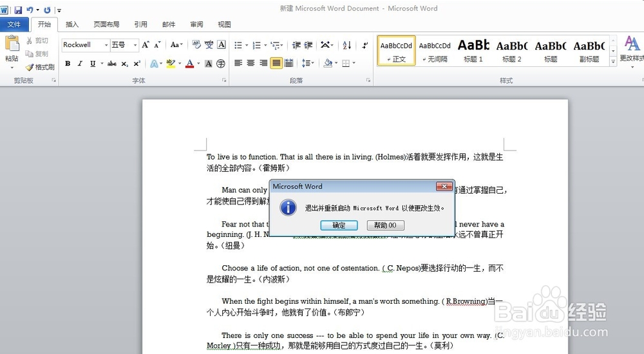Apply the 标题 1 style

pos(473,51)
